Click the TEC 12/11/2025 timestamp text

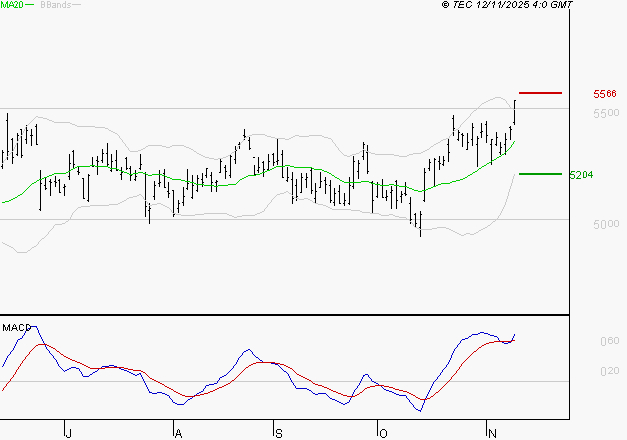507,5
